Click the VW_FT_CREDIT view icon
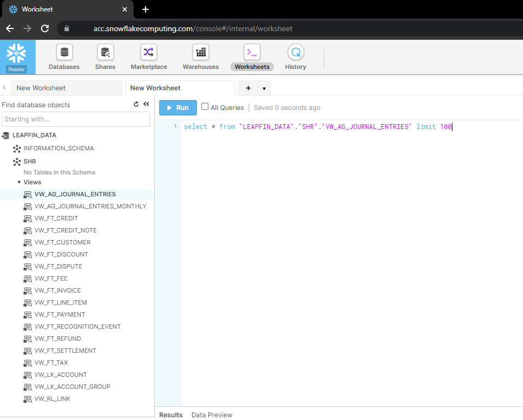523x420 pixels. pyautogui.click(x=28, y=219)
